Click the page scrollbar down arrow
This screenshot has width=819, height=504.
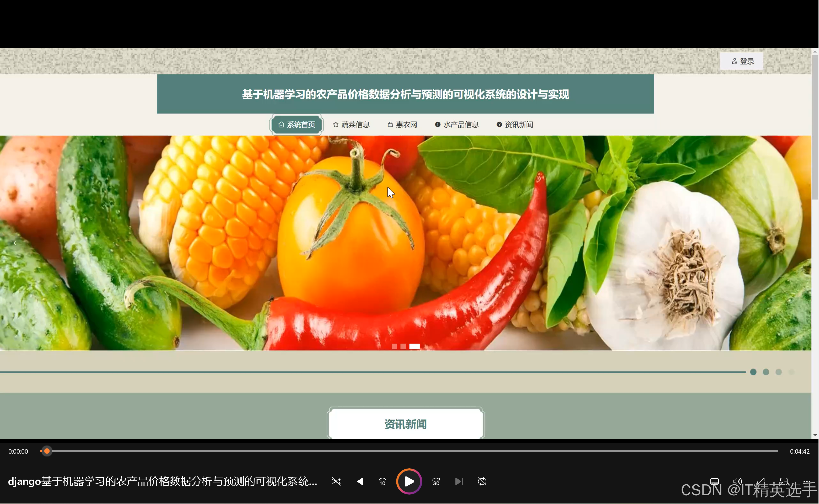coord(815,435)
